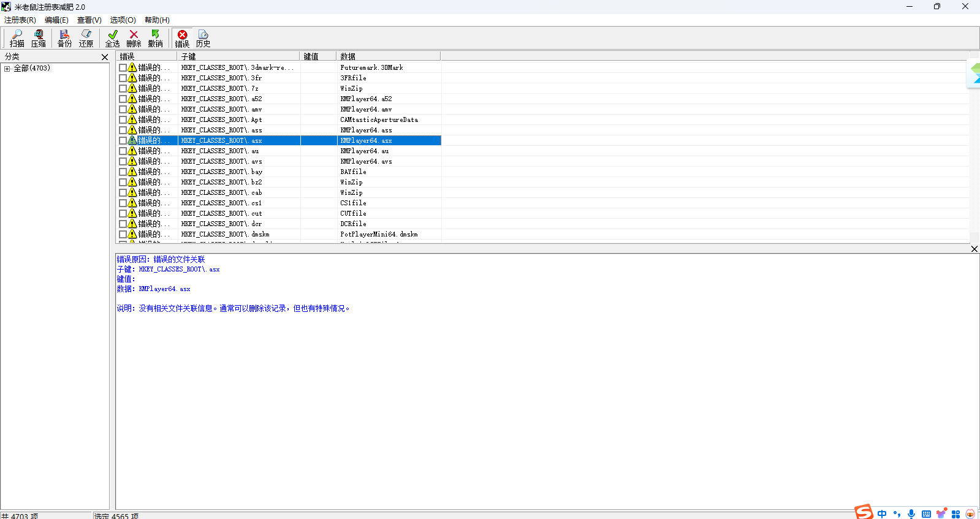The height and width of the screenshot is (519, 980).
Task: Open the soft keyboard icon in IME bar
Action: pos(926,514)
